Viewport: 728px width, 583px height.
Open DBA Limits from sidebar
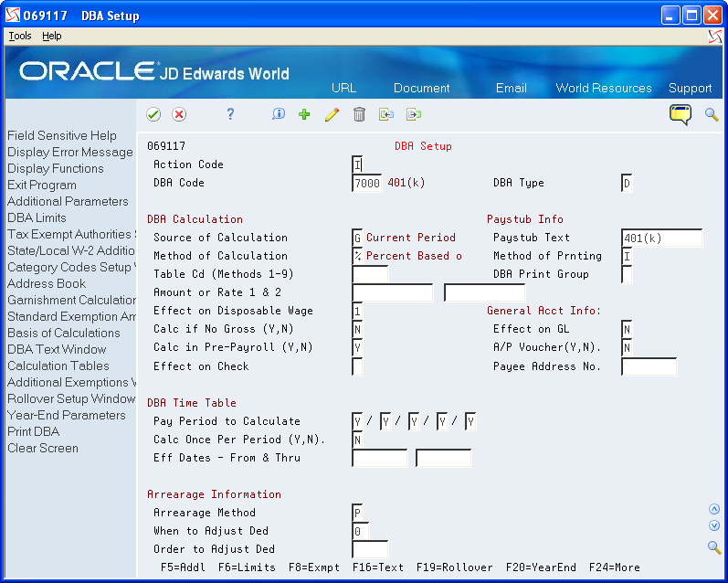tap(37, 217)
